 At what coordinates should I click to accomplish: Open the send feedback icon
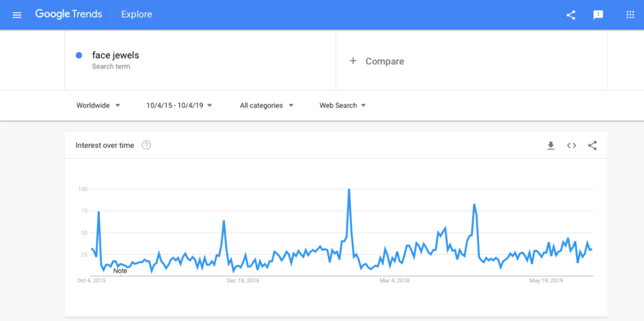click(598, 15)
